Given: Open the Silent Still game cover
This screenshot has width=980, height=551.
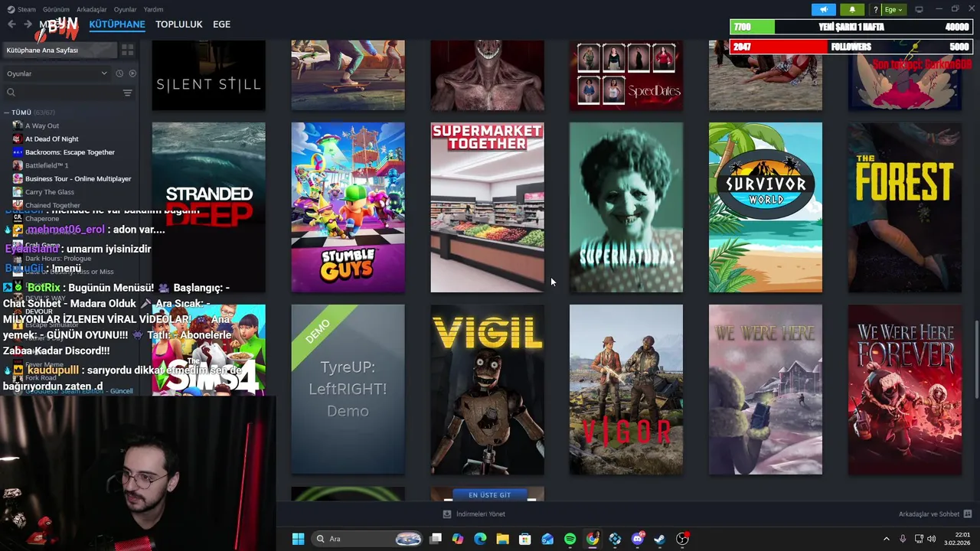Looking at the screenshot, I should (x=208, y=75).
